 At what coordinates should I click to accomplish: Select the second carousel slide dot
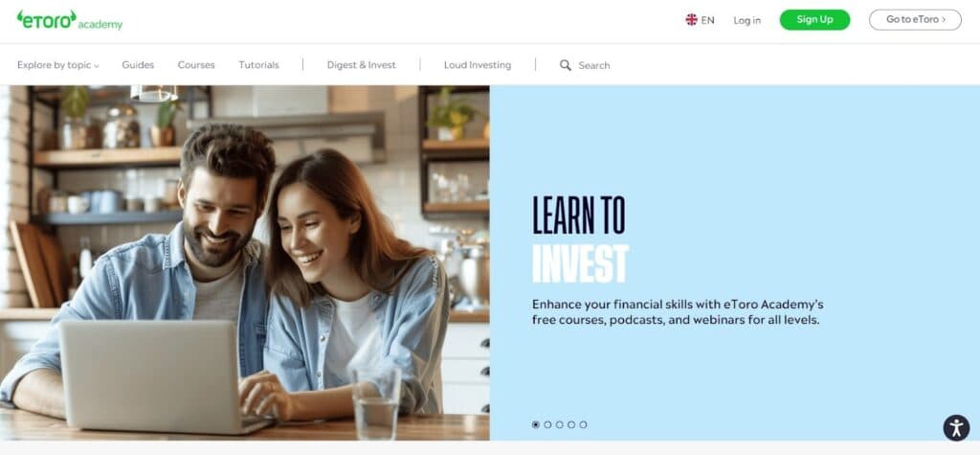click(x=547, y=424)
